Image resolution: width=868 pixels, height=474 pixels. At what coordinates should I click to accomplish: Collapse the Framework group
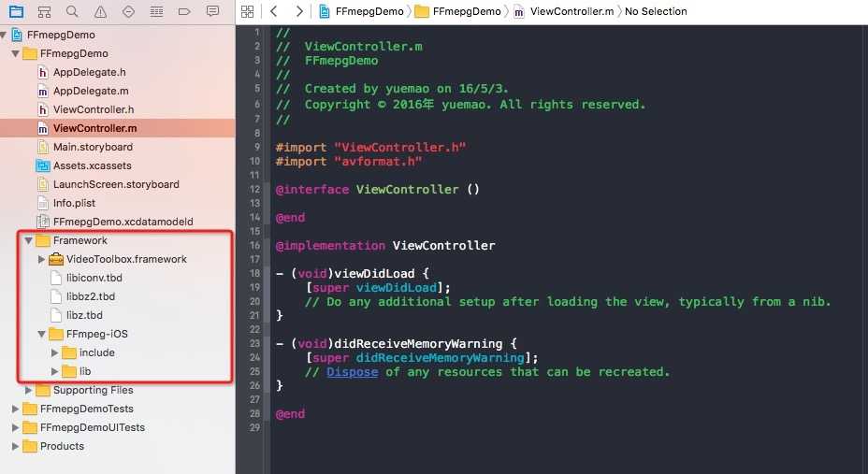click(x=28, y=240)
